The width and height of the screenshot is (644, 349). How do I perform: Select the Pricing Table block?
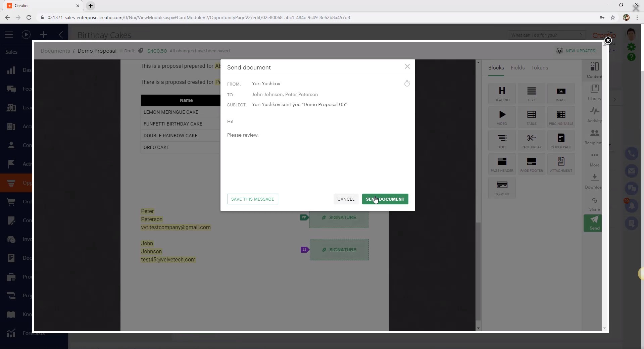click(x=561, y=117)
